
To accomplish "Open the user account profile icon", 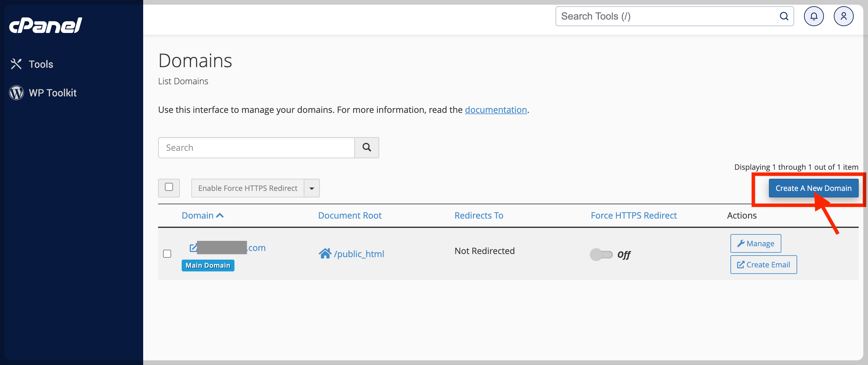I will [x=843, y=16].
